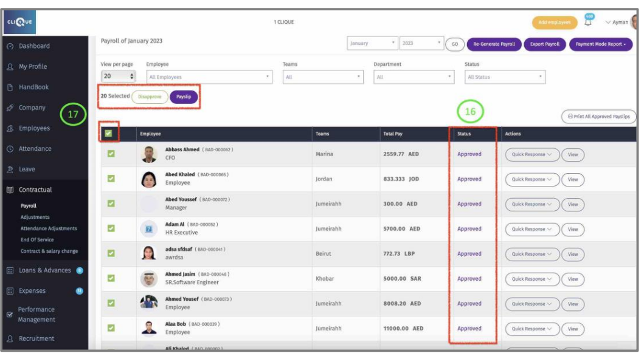Image resolution: width=644 pixels, height=356 pixels.
Task: Open Recruitment in the sidebar
Action: click(x=36, y=338)
